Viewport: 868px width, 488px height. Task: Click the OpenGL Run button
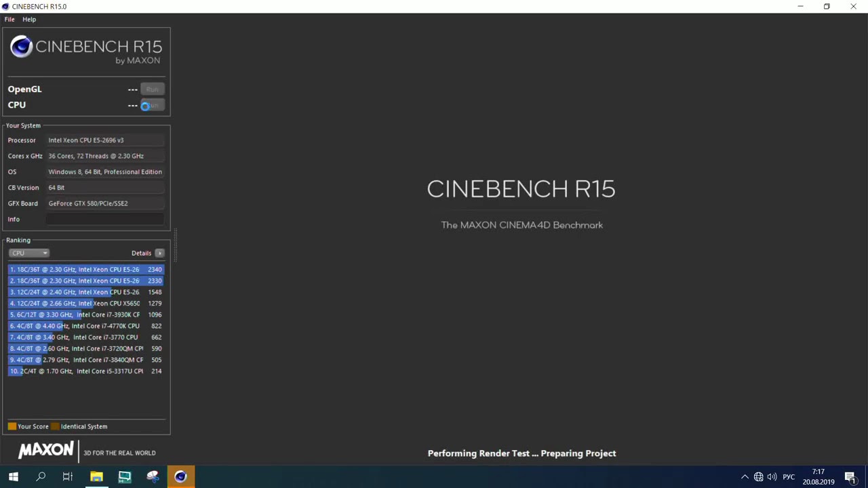(152, 89)
